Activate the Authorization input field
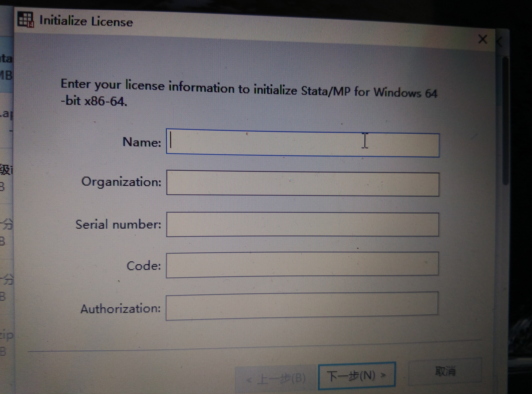Viewport: 532px width, 394px height. tap(302, 306)
